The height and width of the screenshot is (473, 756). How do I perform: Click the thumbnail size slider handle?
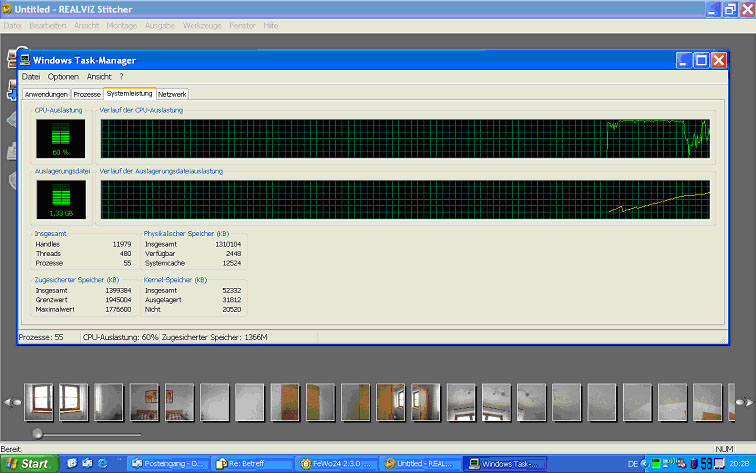[39, 433]
